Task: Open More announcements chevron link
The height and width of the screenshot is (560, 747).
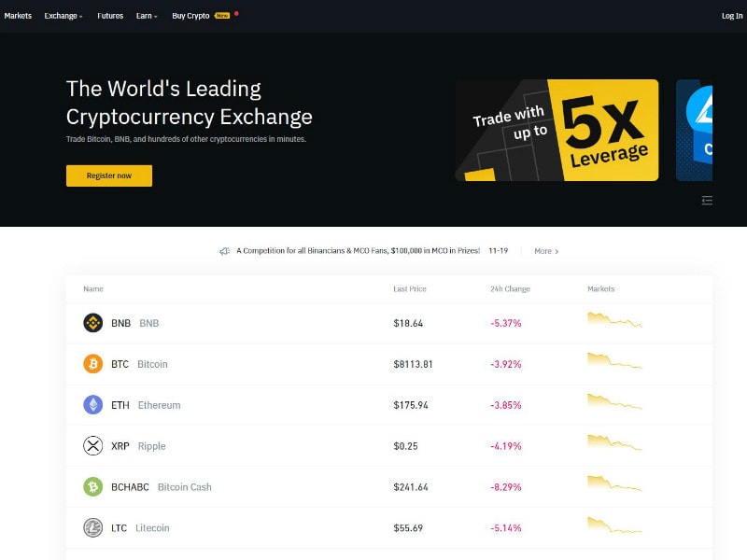Action: [546, 251]
